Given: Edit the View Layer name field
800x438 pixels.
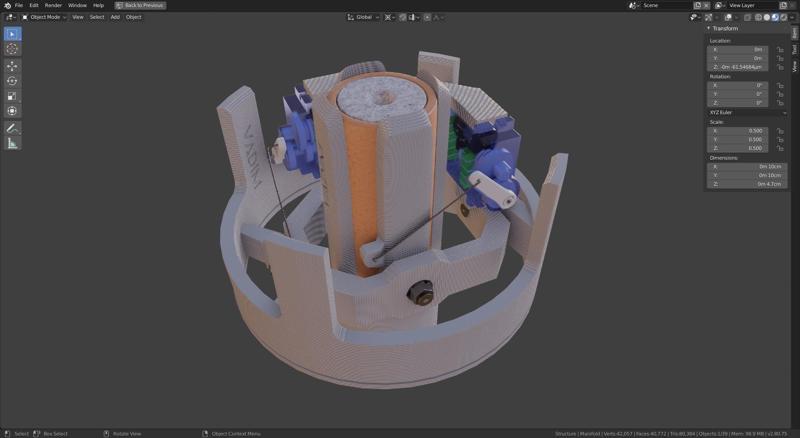Looking at the screenshot, I should [x=753, y=5].
